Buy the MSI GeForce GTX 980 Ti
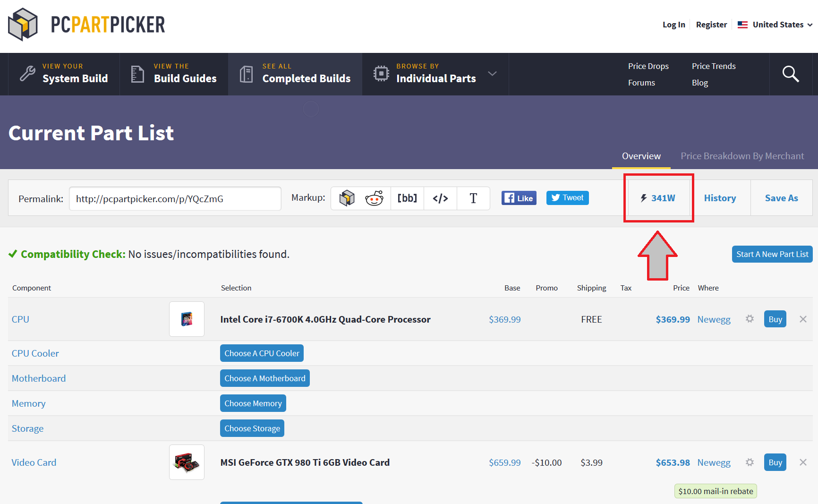This screenshot has height=504, width=818. click(775, 462)
